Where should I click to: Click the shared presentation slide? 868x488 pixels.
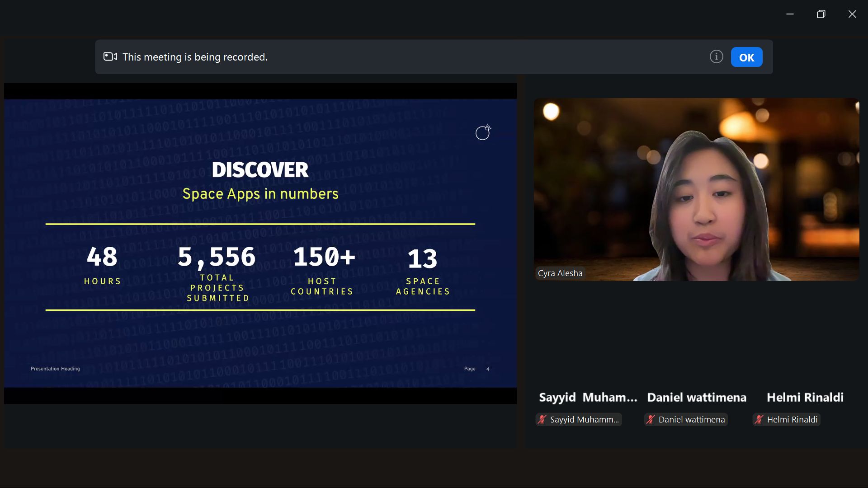tap(260, 243)
